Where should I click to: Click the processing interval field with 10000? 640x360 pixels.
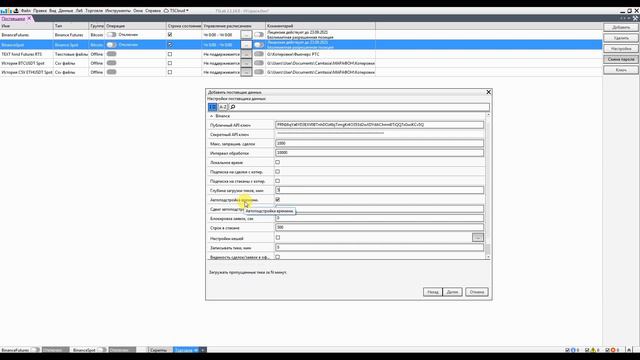pos(380,153)
